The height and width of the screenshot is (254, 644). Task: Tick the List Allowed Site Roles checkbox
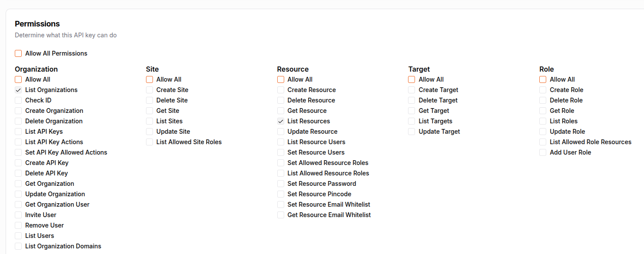pos(149,142)
